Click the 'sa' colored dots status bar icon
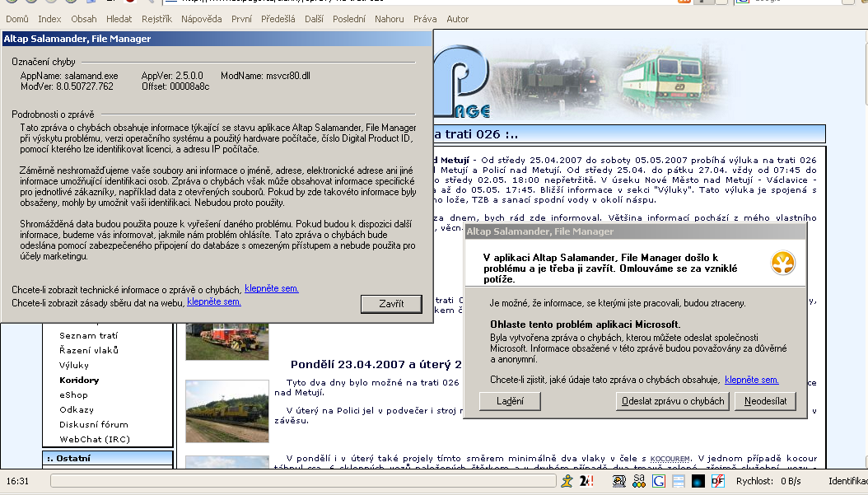 coord(639,481)
